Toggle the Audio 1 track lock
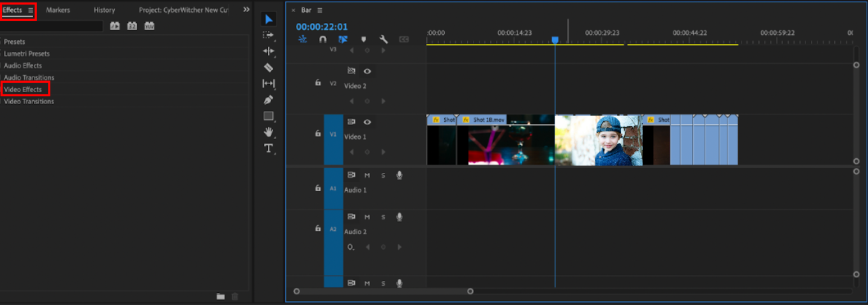The image size is (868, 305). coord(318,188)
